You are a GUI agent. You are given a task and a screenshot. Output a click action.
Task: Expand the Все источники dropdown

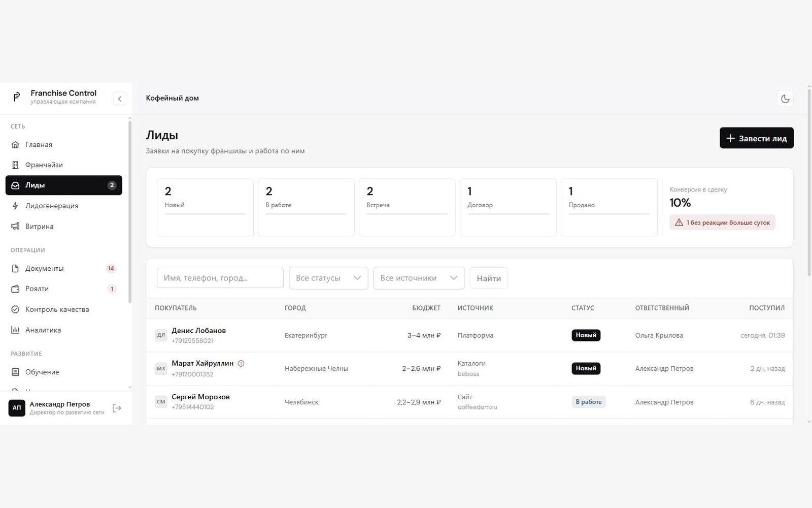pos(419,278)
